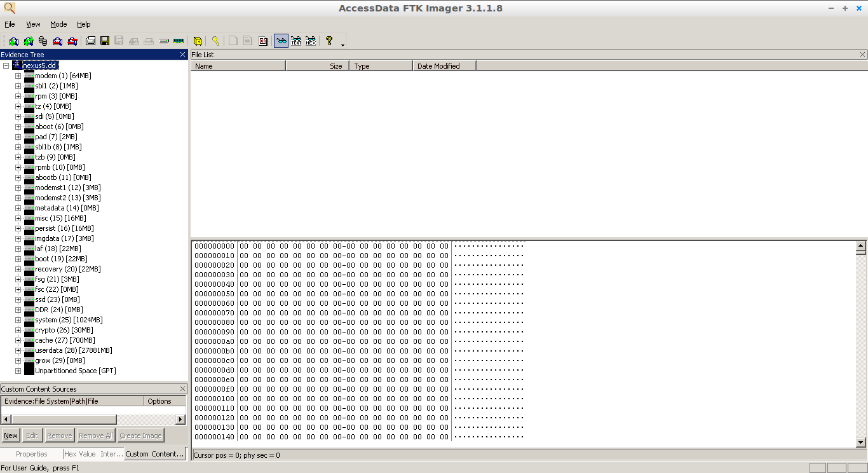This screenshot has width=868, height=473.
Task: Click Custom Content list left scroll arrow
Action: tap(6, 420)
